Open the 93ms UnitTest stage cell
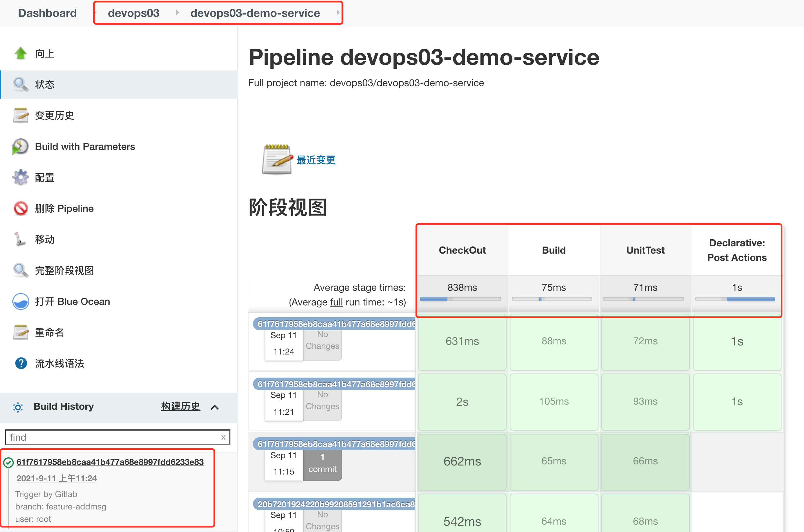This screenshot has height=532, width=804. coord(645,402)
